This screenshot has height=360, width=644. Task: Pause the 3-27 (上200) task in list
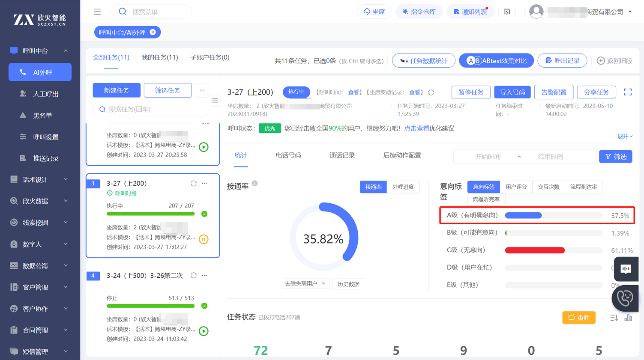(x=204, y=239)
